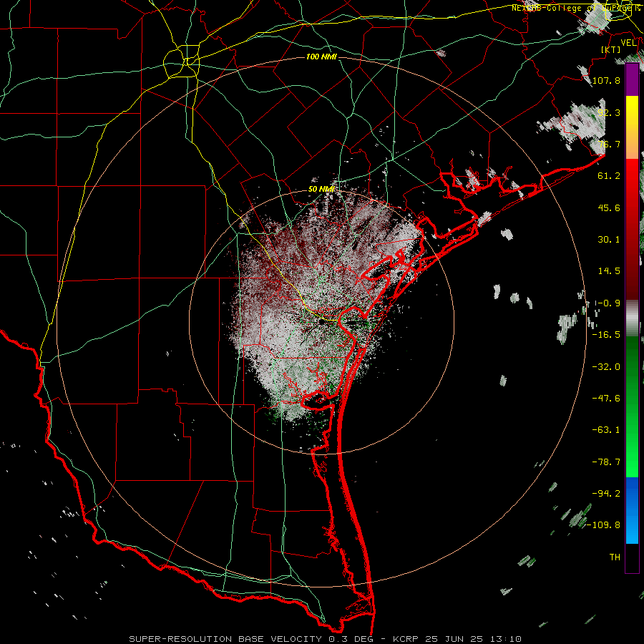
Task: Click the VEL legend heading
Action: pyautogui.click(x=629, y=43)
